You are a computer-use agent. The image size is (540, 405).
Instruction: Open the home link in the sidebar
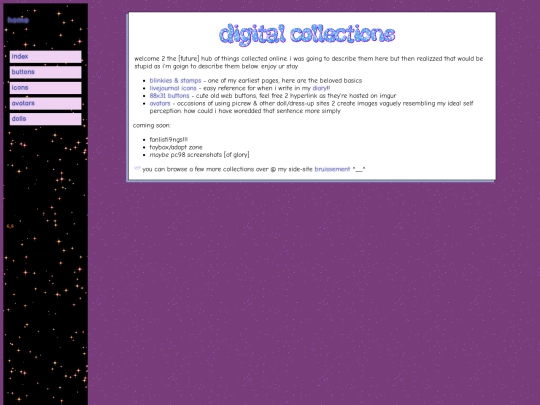tap(18, 20)
